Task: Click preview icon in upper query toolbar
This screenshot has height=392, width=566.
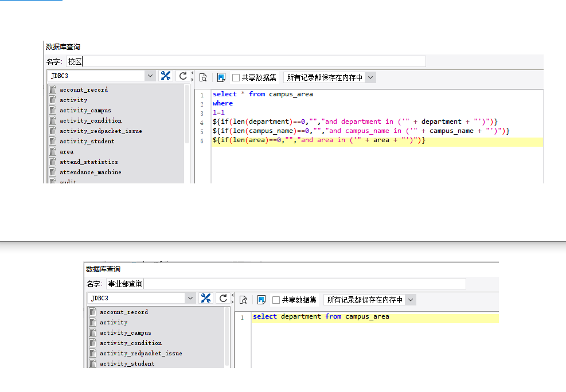Action: [203, 77]
